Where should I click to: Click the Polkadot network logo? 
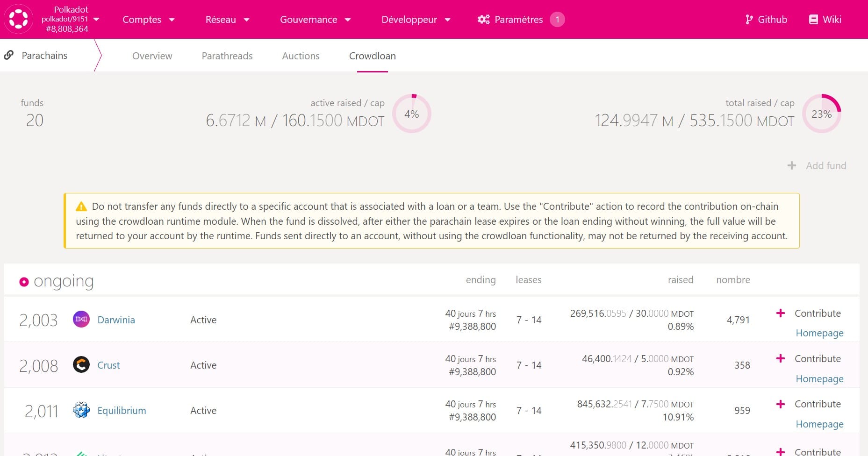click(x=19, y=19)
